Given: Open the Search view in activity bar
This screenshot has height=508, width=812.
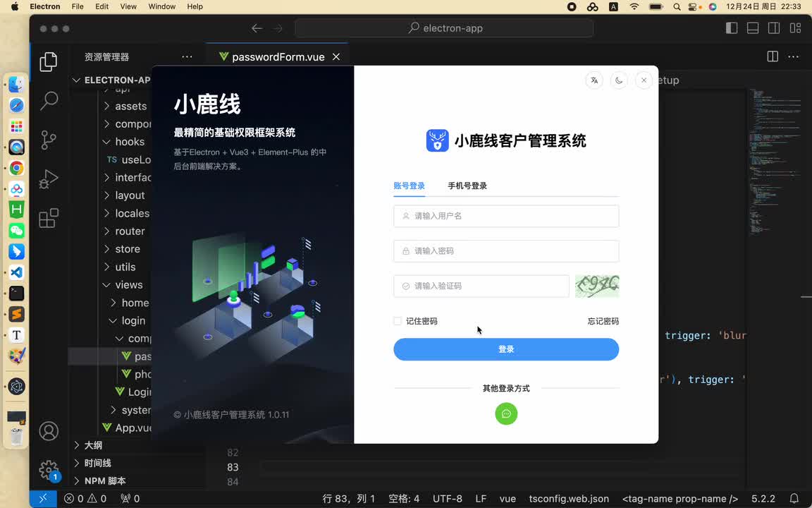Looking at the screenshot, I should click(49, 101).
